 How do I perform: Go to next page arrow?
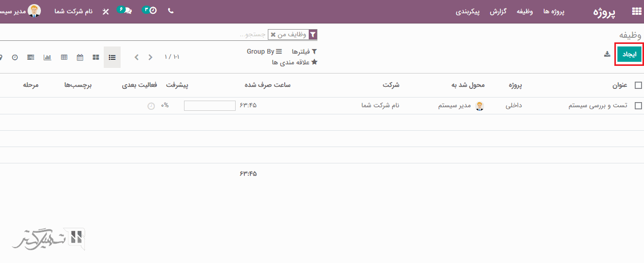pyautogui.click(x=150, y=57)
